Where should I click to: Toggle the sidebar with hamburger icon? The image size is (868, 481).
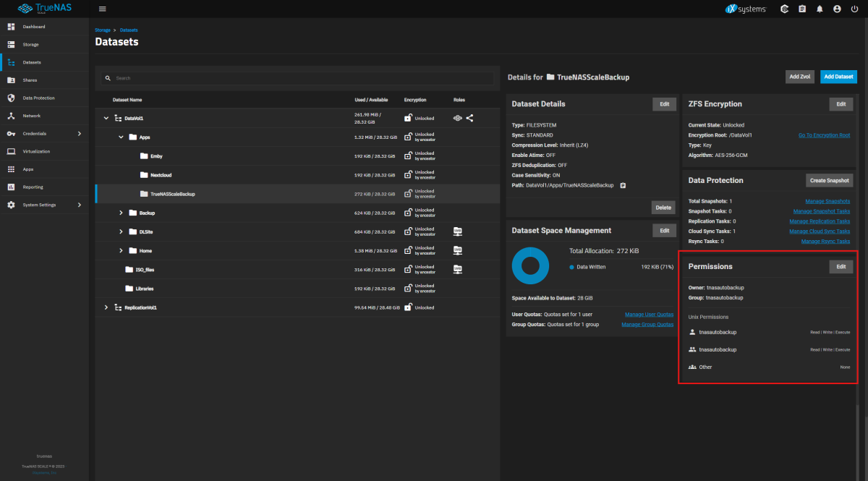pos(102,9)
